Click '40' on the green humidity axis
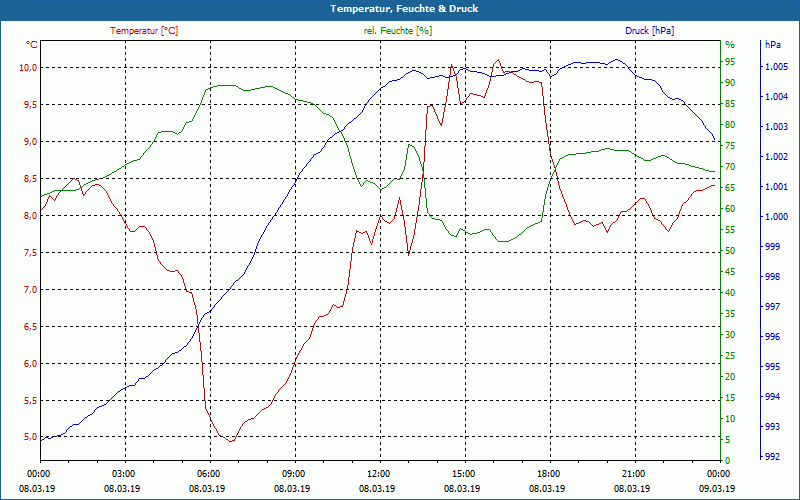This screenshot has height=500, width=800. click(x=730, y=293)
